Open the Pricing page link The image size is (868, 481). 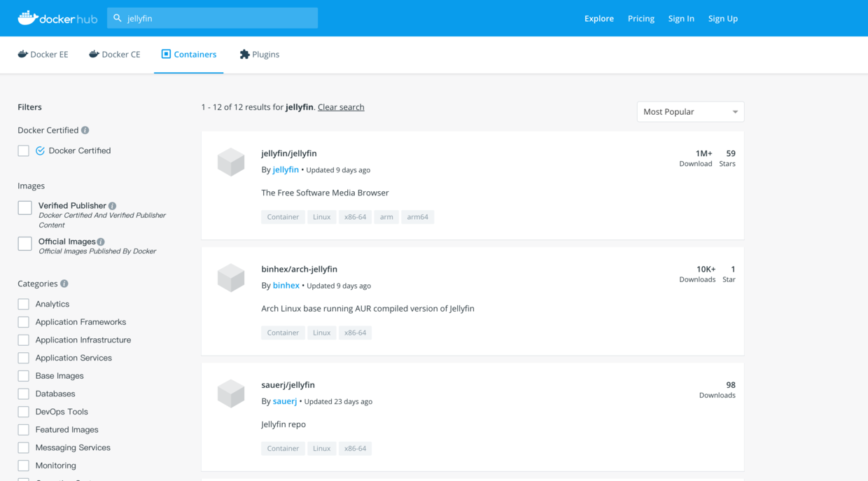point(641,18)
